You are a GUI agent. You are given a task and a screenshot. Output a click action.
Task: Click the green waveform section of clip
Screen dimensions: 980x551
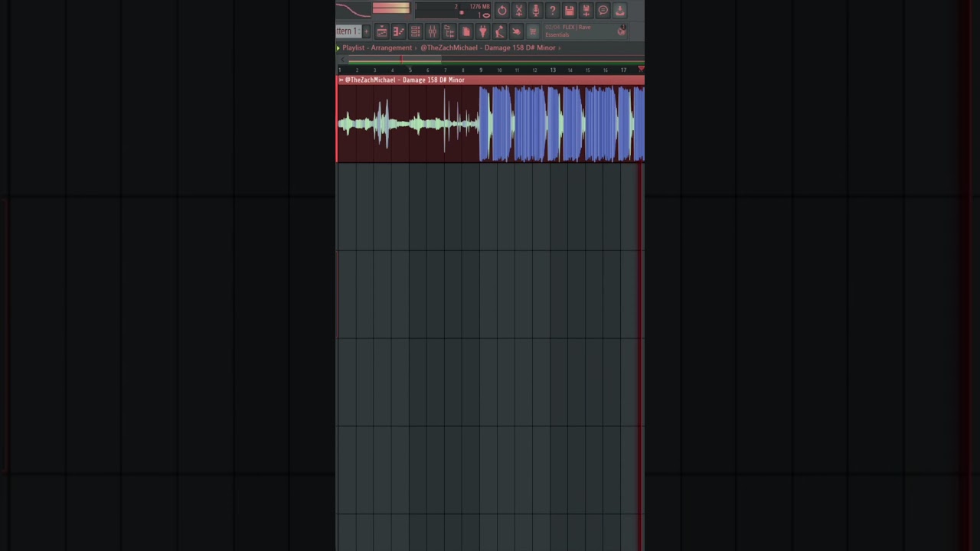pyautogui.click(x=407, y=123)
